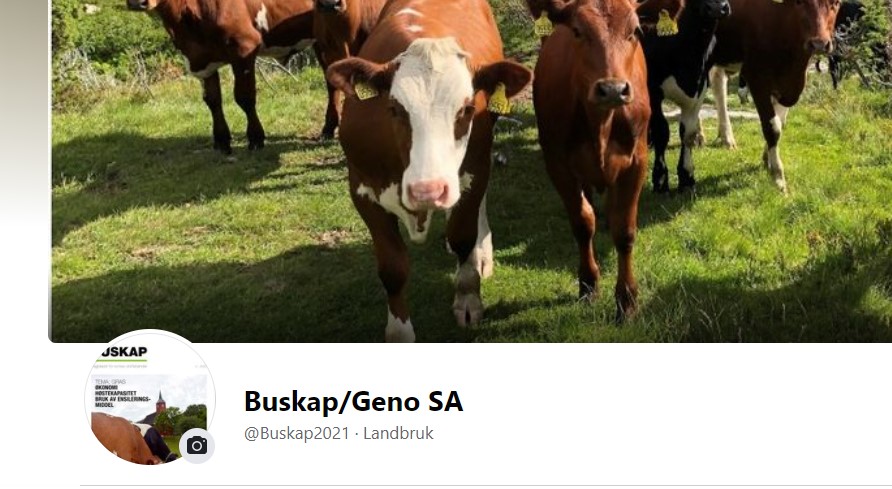
Task: Click the BUSKAP logo in profile picture
Action: (123, 353)
